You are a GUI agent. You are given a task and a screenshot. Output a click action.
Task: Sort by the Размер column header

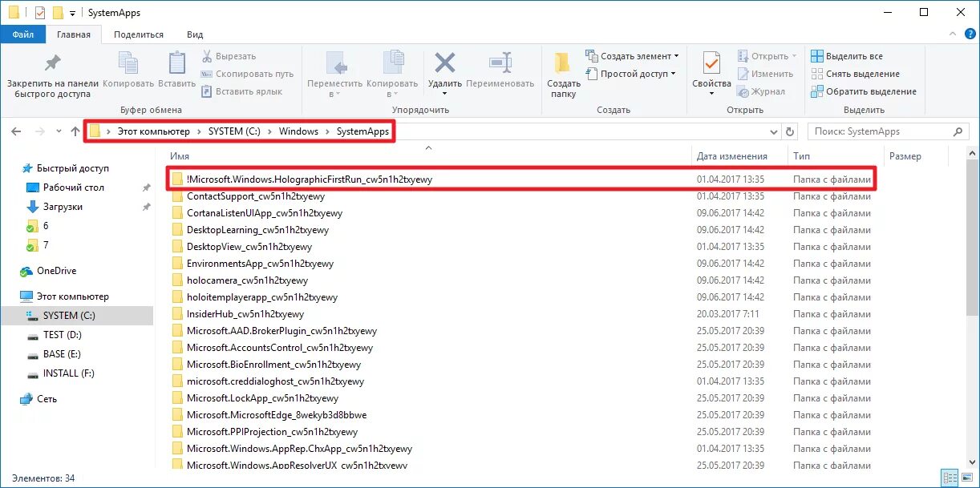click(905, 156)
